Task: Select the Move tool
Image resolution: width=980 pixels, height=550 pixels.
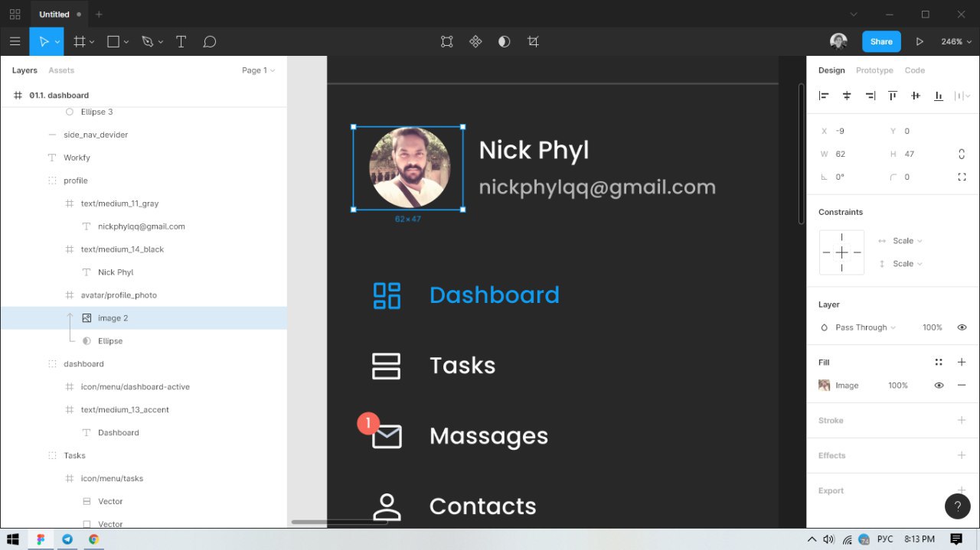Action: click(x=44, y=42)
